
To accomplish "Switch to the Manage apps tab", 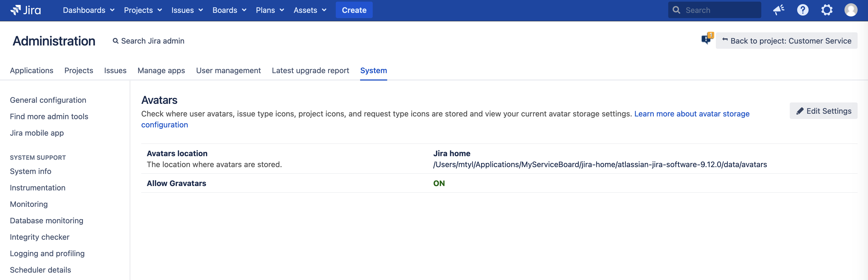I will click(x=161, y=70).
